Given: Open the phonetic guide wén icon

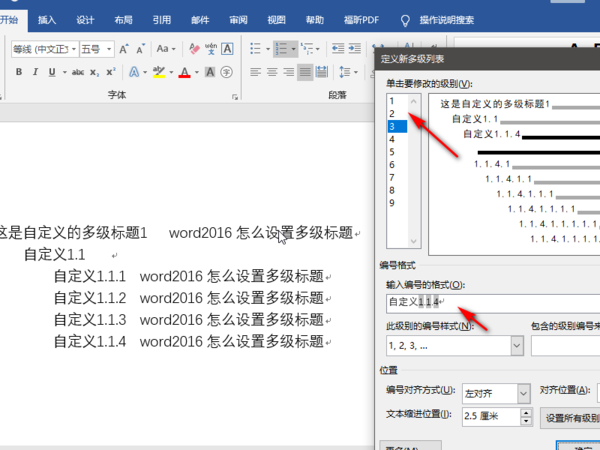Looking at the screenshot, I should click(x=210, y=49).
